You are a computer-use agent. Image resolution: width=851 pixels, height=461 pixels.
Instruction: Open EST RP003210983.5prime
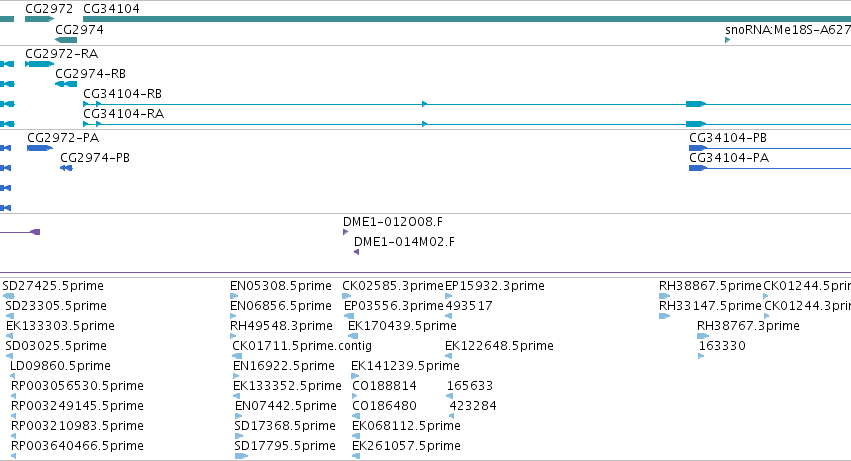(77, 426)
